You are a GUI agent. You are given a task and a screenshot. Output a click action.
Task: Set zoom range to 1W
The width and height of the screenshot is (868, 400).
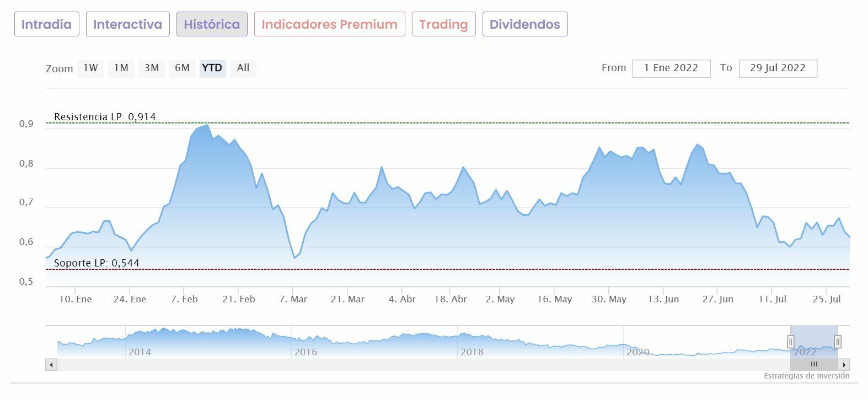pyautogui.click(x=90, y=68)
